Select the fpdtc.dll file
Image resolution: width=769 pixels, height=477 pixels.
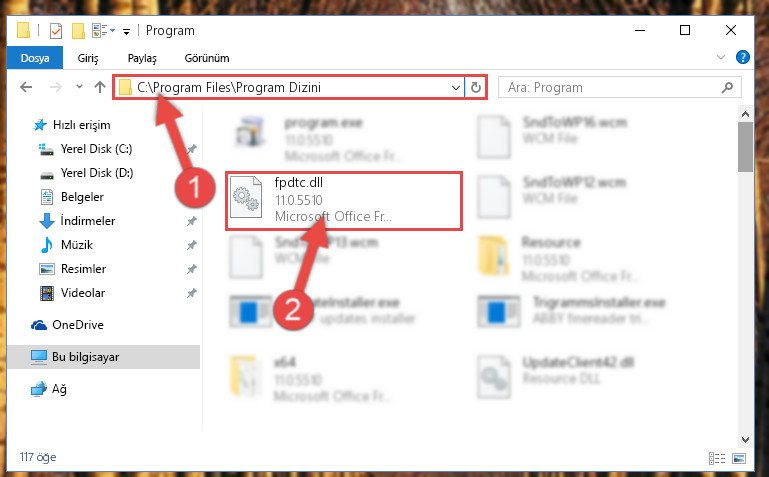coord(344,201)
